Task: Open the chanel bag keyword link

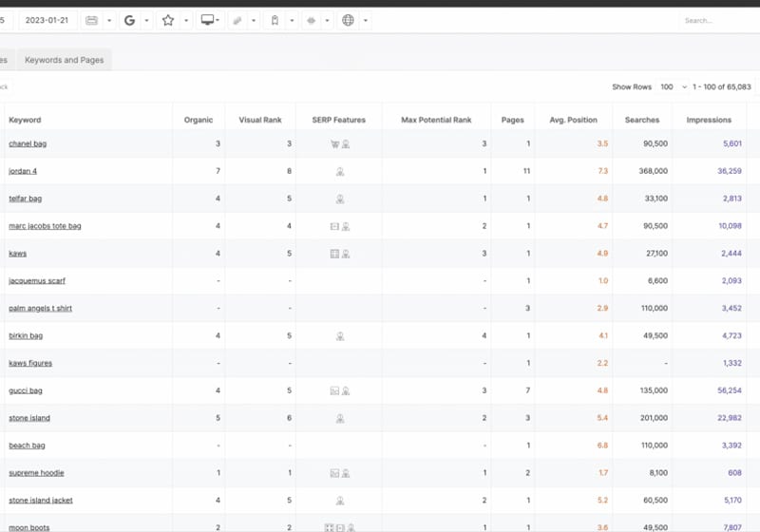Action: pos(28,143)
